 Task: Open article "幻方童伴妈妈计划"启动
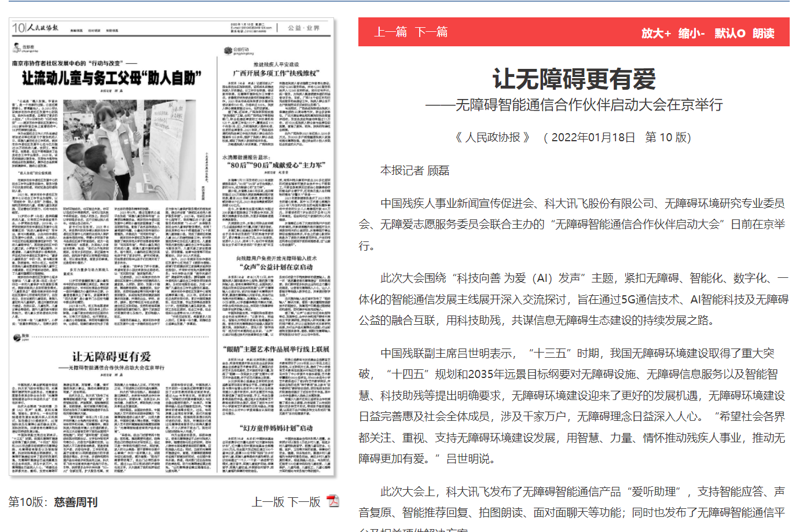[276, 428]
